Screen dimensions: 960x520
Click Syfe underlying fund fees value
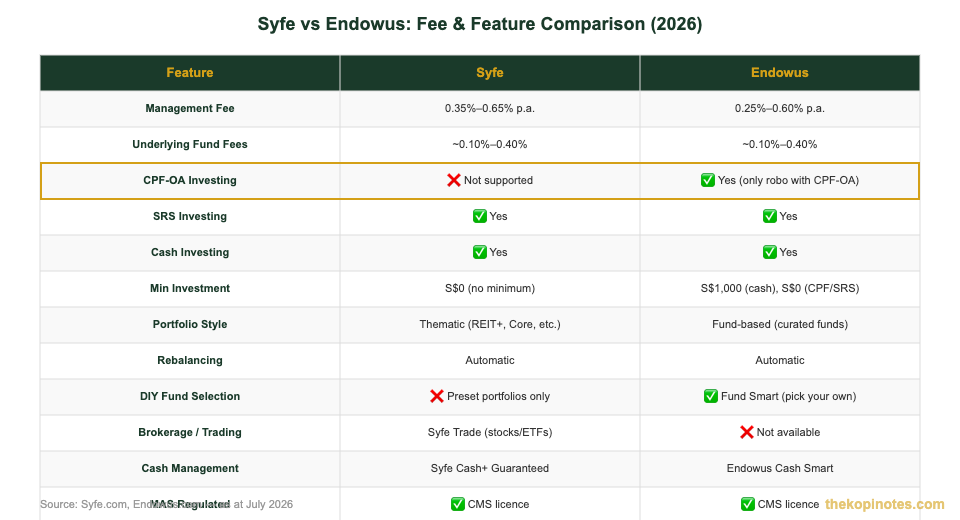(x=490, y=145)
